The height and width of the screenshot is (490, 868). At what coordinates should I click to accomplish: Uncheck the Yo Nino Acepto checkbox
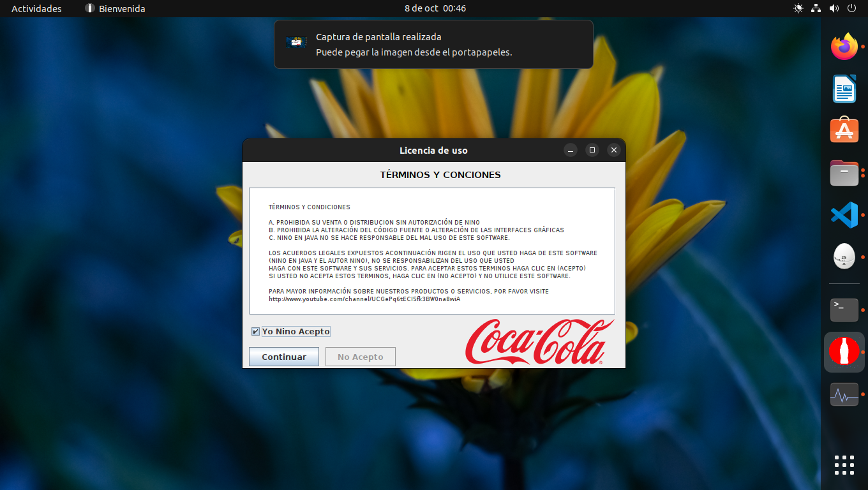255,332
